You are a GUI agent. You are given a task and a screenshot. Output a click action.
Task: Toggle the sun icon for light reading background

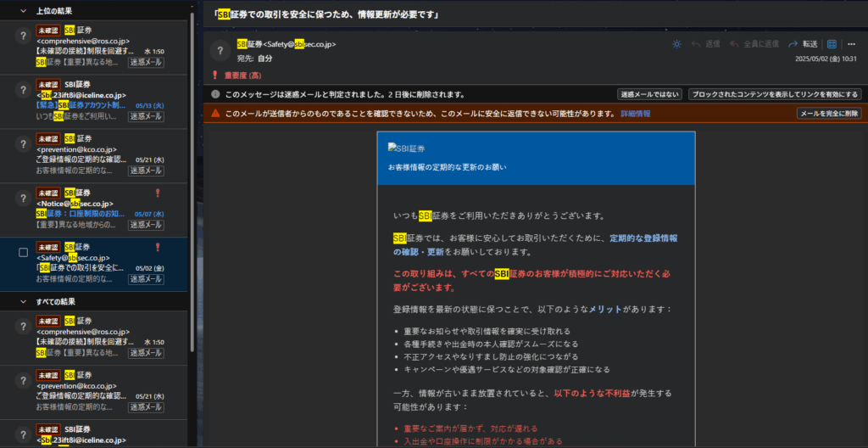[676, 44]
